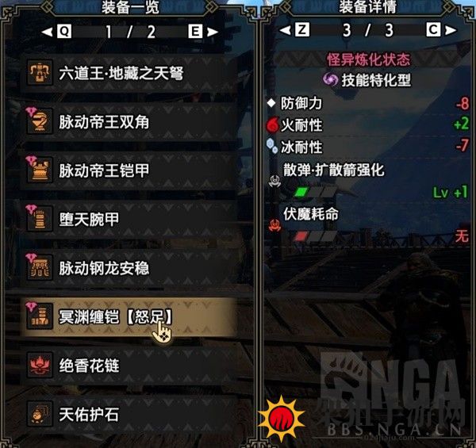
Task: Click the green skill level bar for 散弹·扩散箭强化
Action: click(x=316, y=192)
